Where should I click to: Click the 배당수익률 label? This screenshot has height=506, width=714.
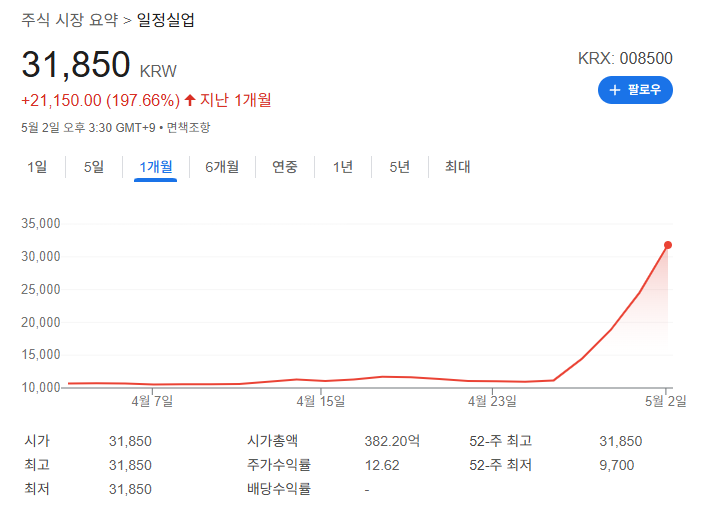pyautogui.click(x=279, y=489)
